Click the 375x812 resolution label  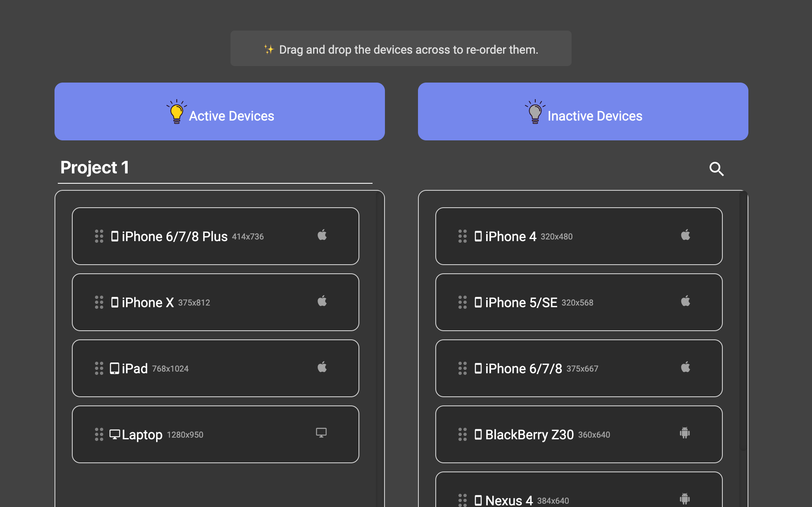tap(194, 303)
